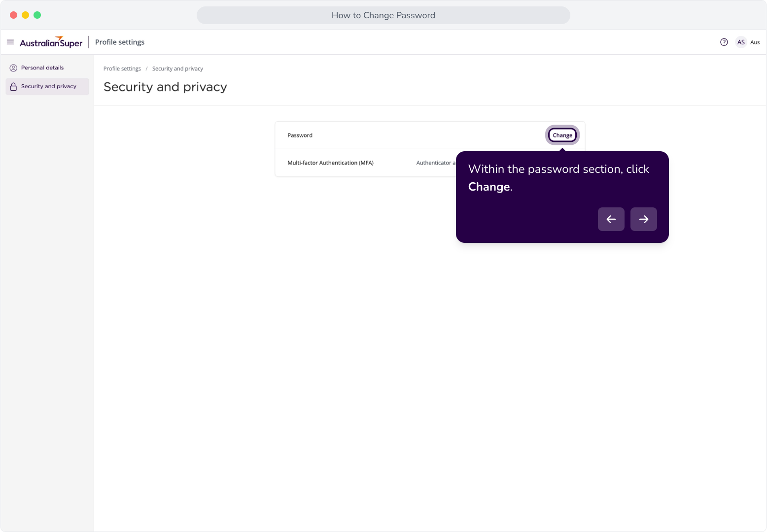Open the Profile settings breadcrumb link
The width and height of the screenshot is (767, 532).
(122, 69)
